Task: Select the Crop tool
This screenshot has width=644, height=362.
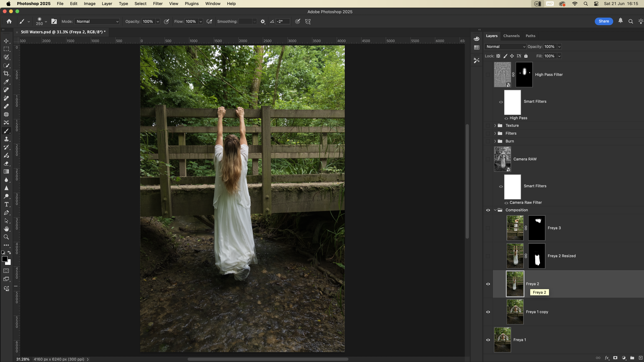Action: [x=6, y=73]
